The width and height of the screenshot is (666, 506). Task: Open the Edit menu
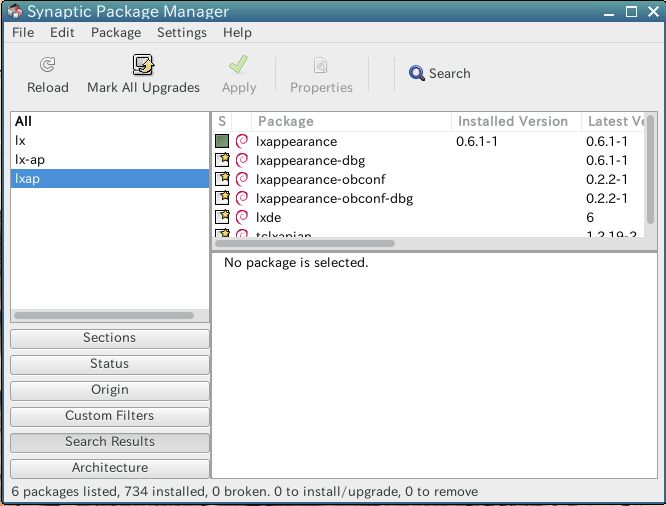[x=62, y=33]
